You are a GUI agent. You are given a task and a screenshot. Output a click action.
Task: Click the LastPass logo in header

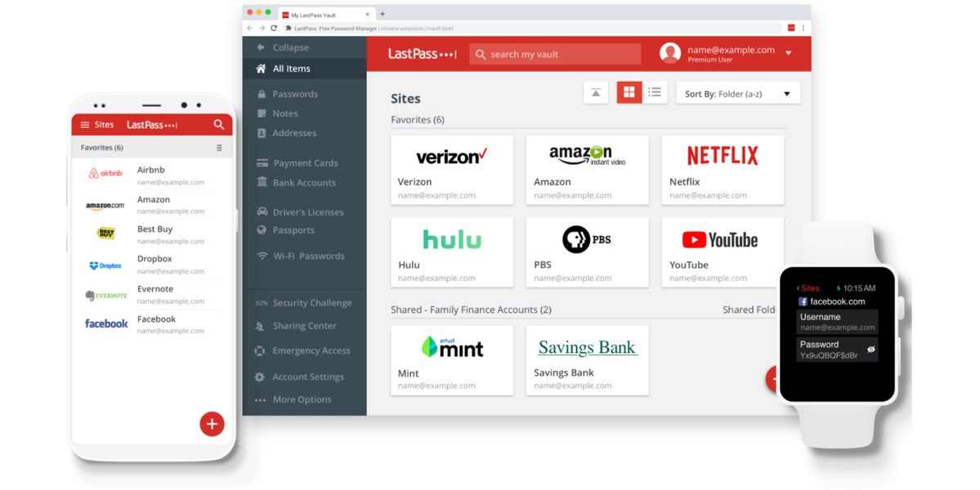(x=422, y=54)
